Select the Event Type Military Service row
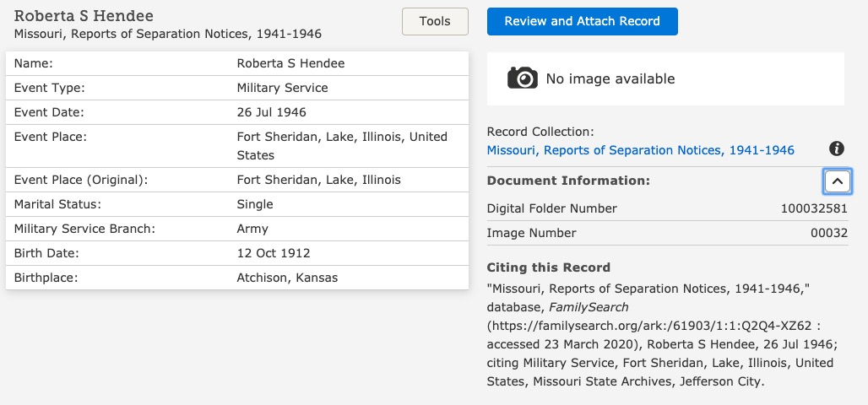The image size is (868, 405). pos(237,88)
